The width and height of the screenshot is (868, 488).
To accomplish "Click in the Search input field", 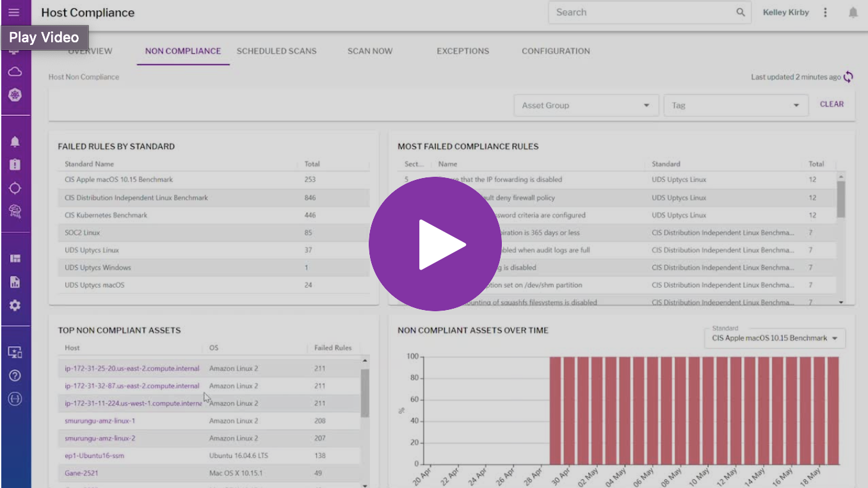I will 642,12.
